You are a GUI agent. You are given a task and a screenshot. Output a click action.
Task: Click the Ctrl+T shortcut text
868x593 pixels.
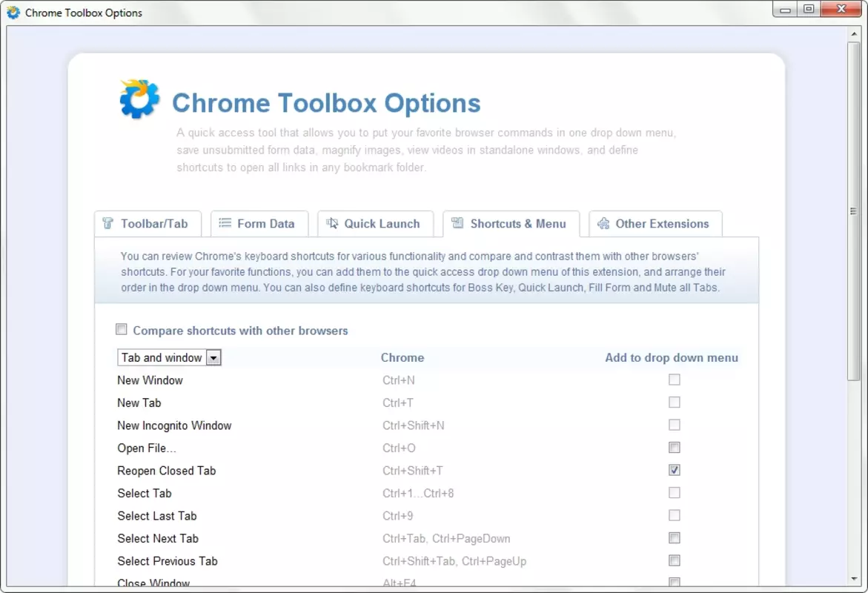click(x=398, y=403)
